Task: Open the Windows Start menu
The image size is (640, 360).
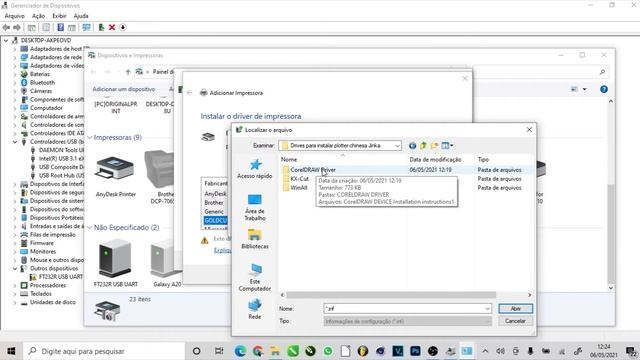Action: (x=11, y=351)
